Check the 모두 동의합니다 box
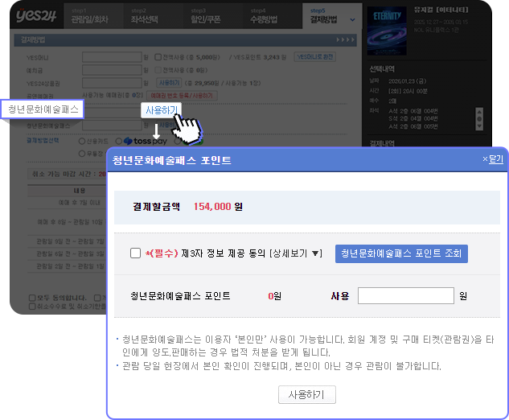 click(32, 298)
